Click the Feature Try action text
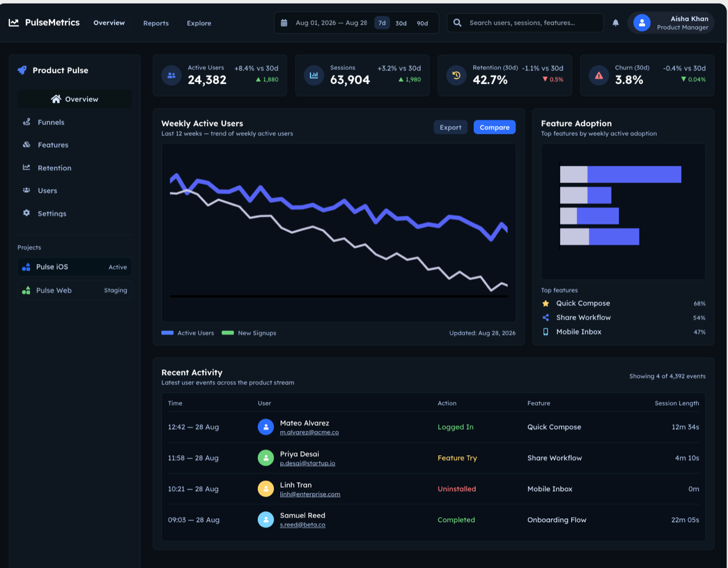The height and width of the screenshot is (568, 728). coord(457,458)
